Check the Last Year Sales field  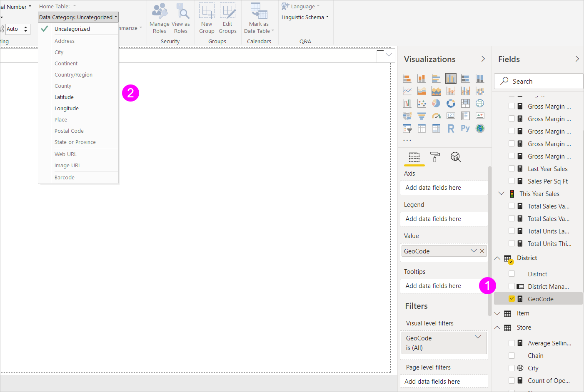[512, 169]
